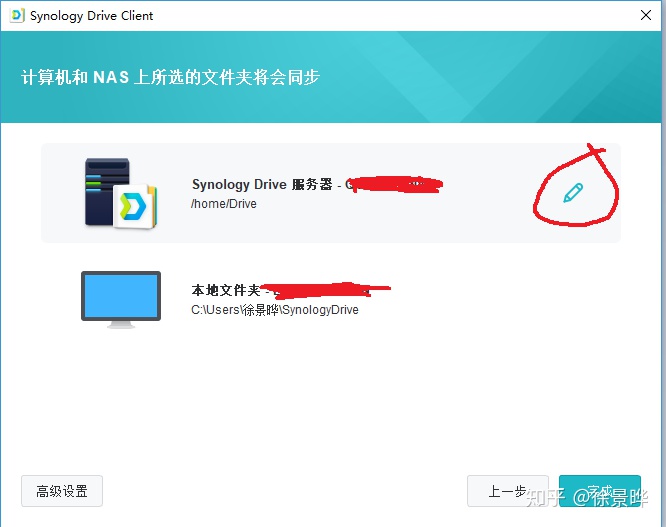
Task: Click the Synology Drive 服务器 label
Action: tap(262, 184)
